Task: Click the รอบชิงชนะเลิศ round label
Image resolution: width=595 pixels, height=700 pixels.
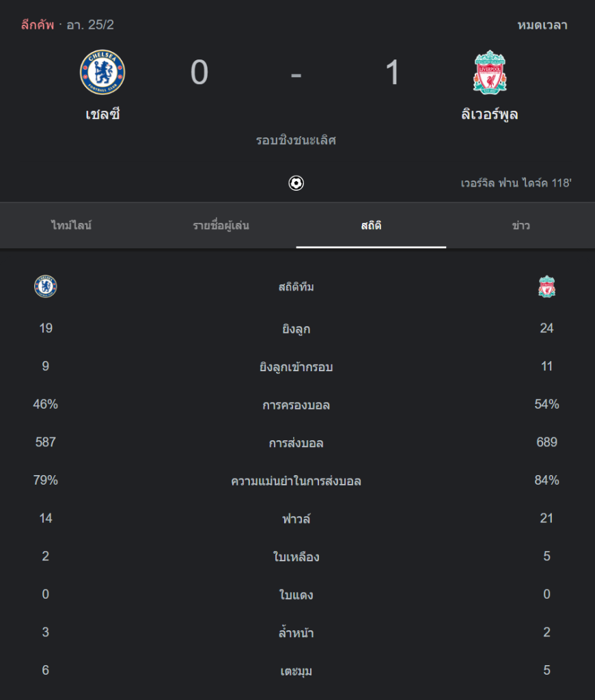Action: (296, 140)
